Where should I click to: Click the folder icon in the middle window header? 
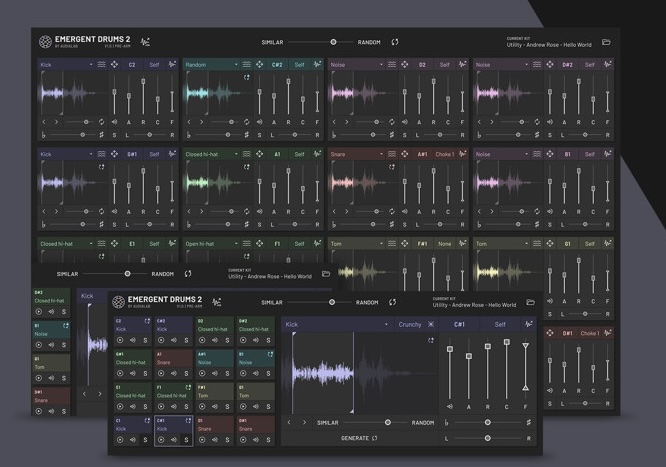[x=326, y=274]
